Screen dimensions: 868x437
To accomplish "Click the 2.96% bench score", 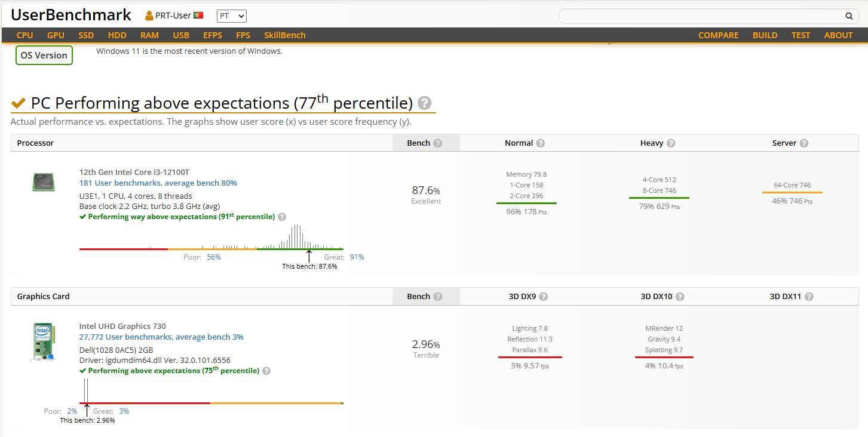I will point(426,344).
